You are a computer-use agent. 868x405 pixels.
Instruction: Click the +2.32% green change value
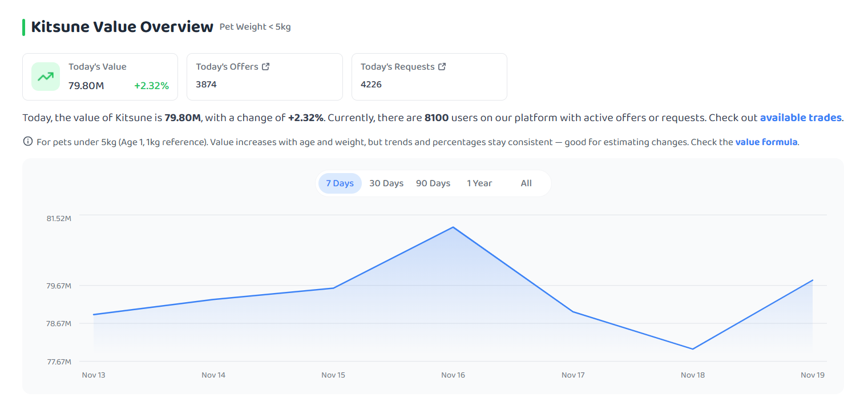coord(151,86)
